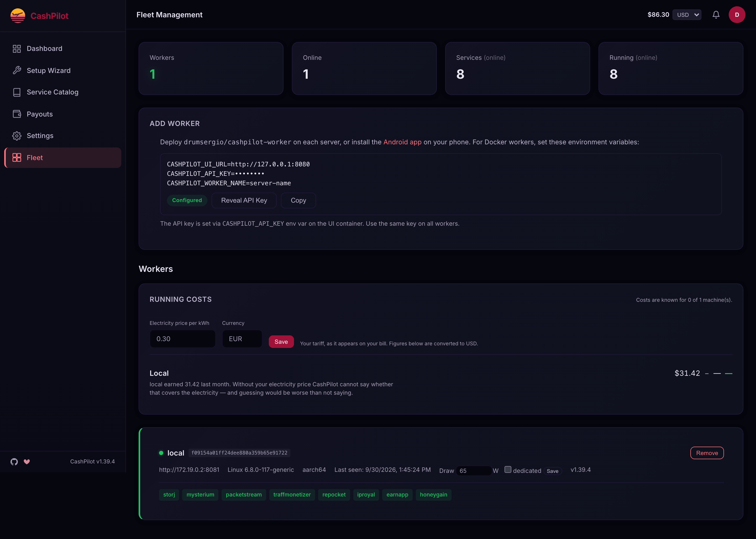Click the Configured status badge
Viewport: 756px width, 539px height.
click(187, 200)
